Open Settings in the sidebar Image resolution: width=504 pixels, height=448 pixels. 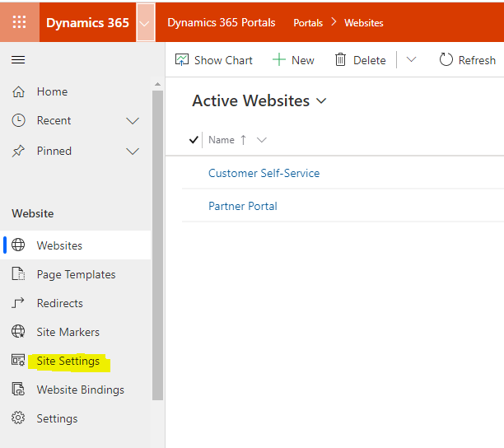57,418
